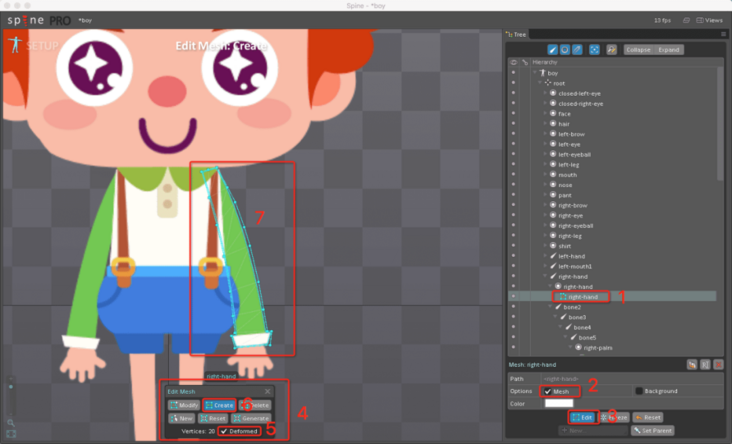Toggle visibility dot for boy row
The width and height of the screenshot is (732, 444).
point(514,73)
